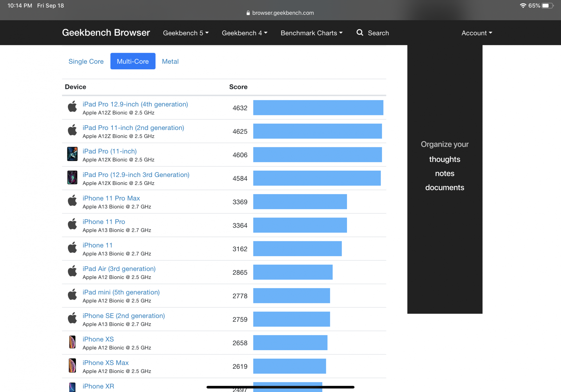The height and width of the screenshot is (392, 561).
Task: Click the address bar lock icon
Action: point(248,13)
